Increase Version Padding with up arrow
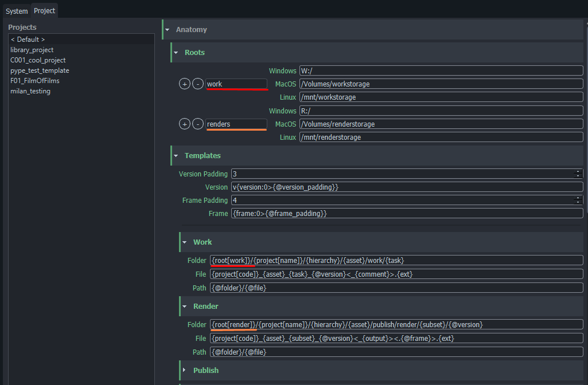588x385 pixels. click(x=578, y=172)
